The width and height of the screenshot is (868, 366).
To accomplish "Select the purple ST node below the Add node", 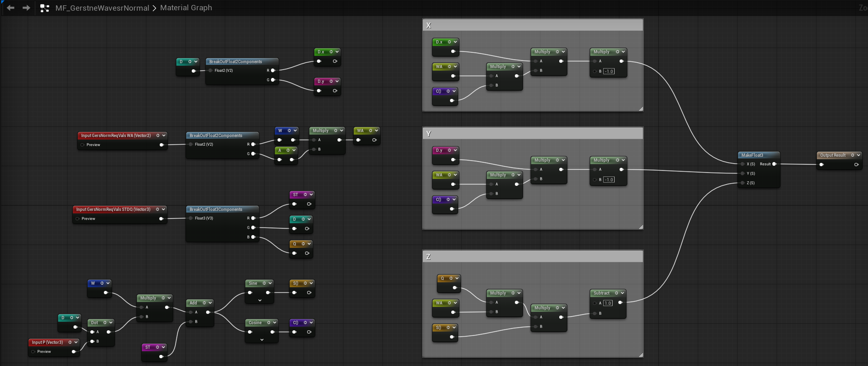I will pyautogui.click(x=154, y=352).
